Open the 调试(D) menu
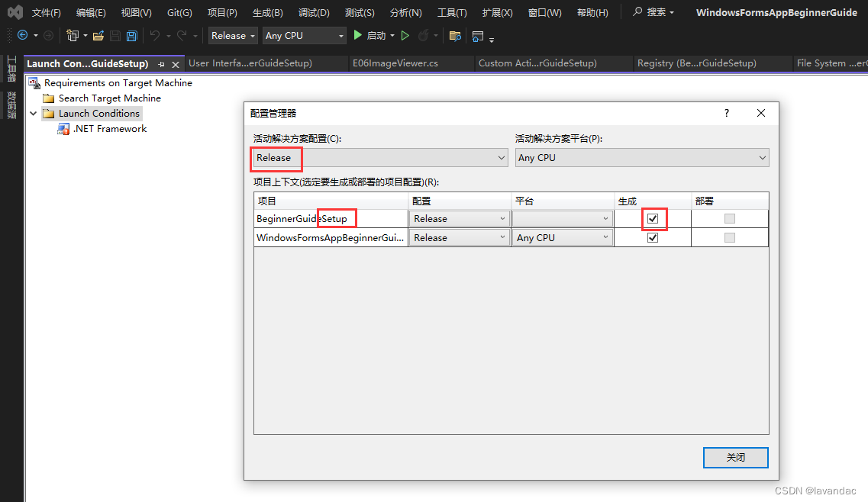 click(313, 12)
